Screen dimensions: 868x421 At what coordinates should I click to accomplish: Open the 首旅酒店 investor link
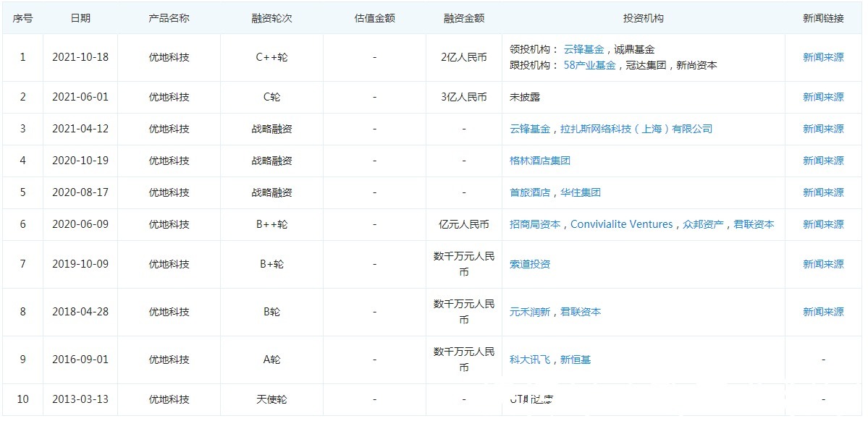point(530,192)
